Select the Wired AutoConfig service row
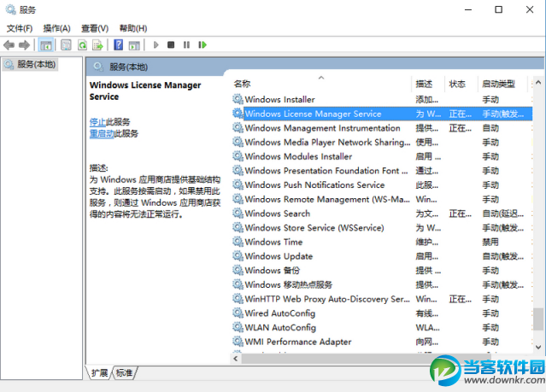This screenshot has width=546, height=392. point(382,313)
